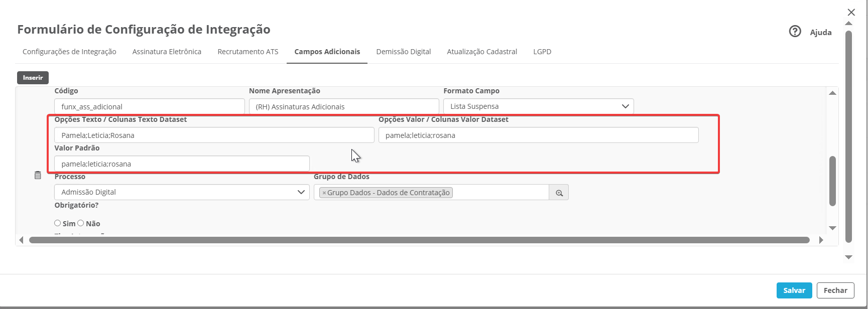Click the Formulário de Configuração de Integração title
Screen dimensions: 868x309
click(144, 30)
